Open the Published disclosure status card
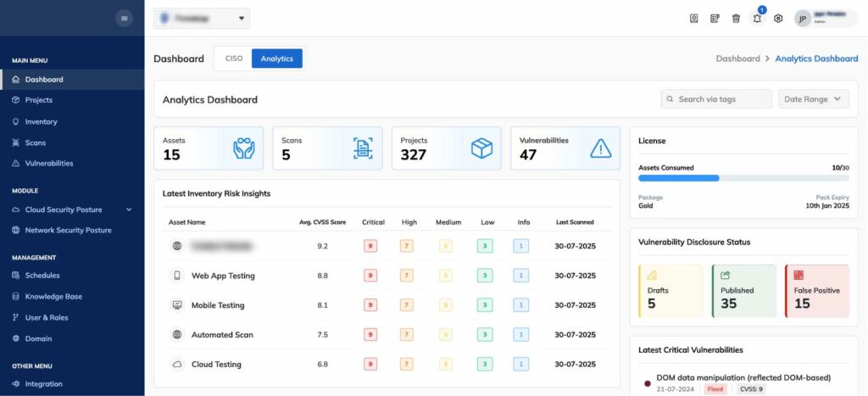 tap(743, 291)
